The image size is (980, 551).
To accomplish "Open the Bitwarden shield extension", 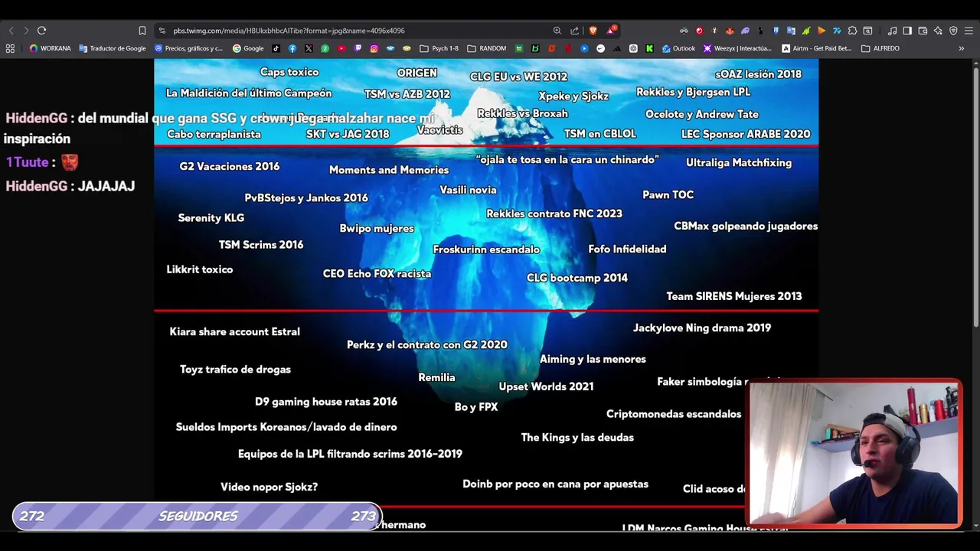I will coord(776,31).
